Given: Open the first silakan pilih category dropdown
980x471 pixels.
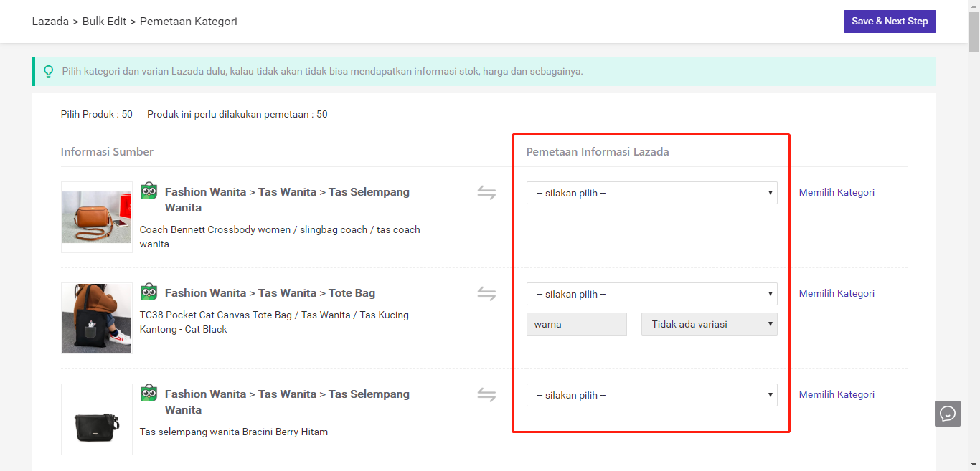Looking at the screenshot, I should [x=651, y=192].
